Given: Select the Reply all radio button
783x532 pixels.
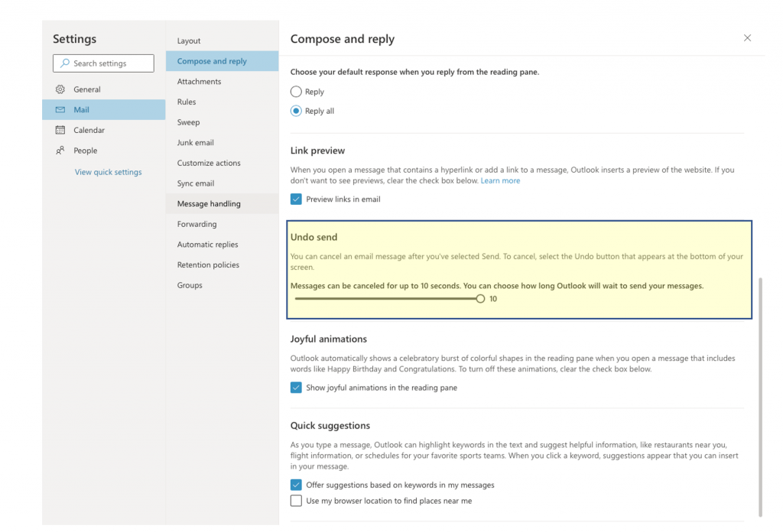Looking at the screenshot, I should pyautogui.click(x=296, y=111).
